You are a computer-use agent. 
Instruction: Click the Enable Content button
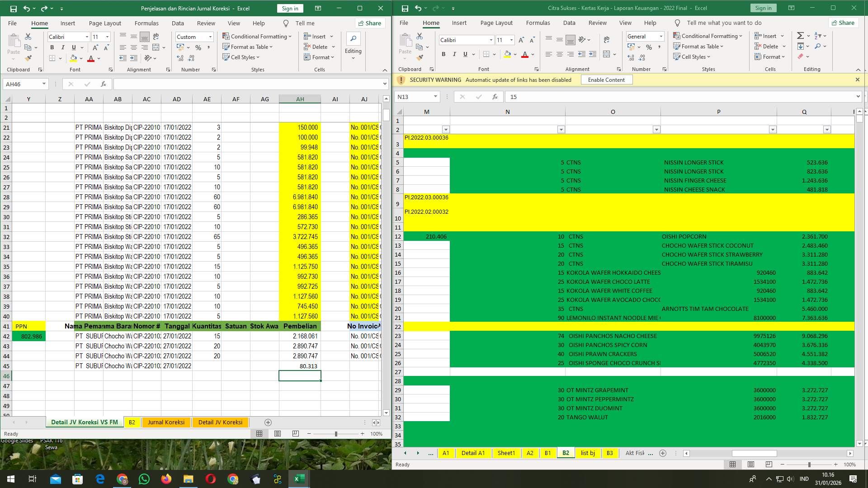(606, 80)
